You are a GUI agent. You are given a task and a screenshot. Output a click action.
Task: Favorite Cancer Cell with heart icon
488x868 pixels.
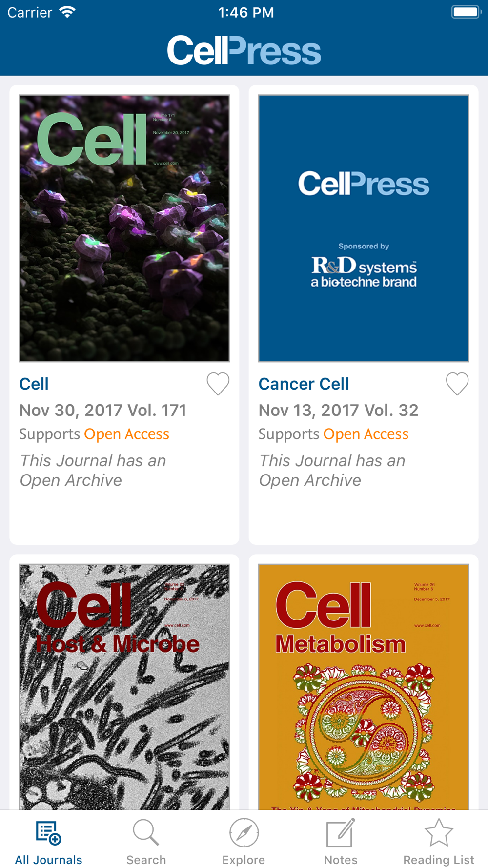point(457,384)
